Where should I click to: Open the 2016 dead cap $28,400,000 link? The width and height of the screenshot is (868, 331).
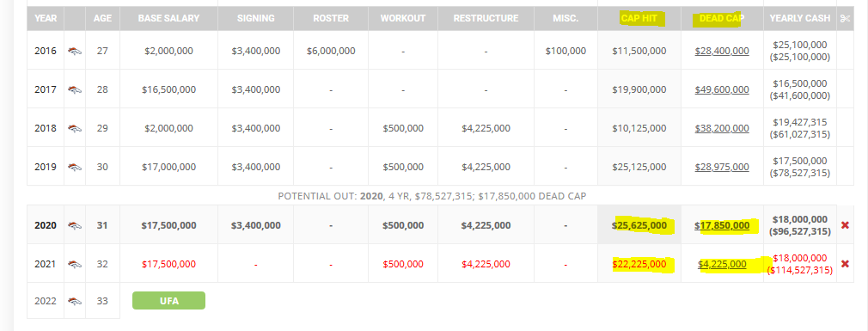coord(722,51)
